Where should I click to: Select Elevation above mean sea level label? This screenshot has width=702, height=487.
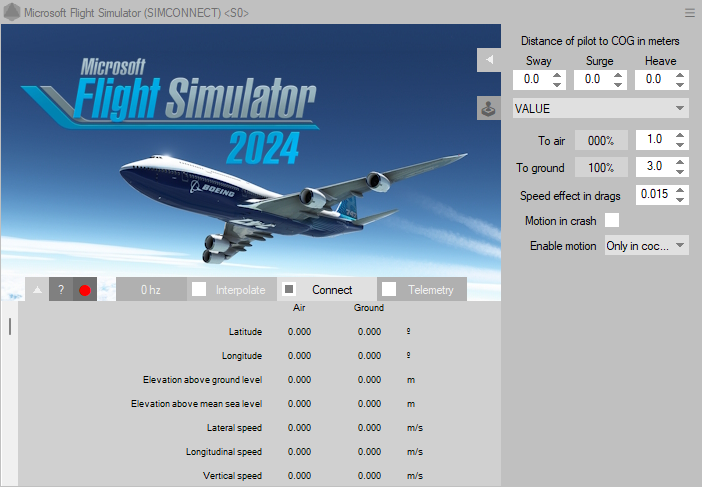point(197,404)
